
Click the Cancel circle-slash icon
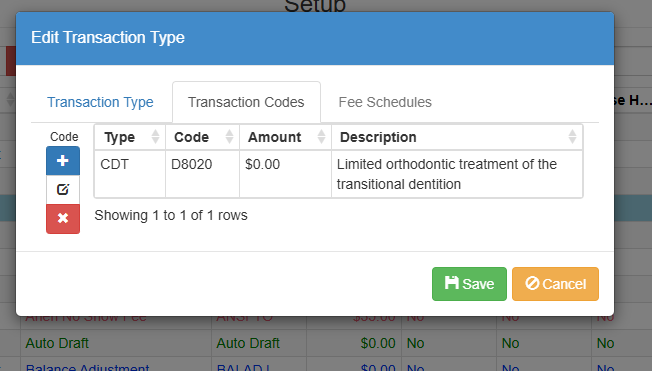(x=532, y=283)
